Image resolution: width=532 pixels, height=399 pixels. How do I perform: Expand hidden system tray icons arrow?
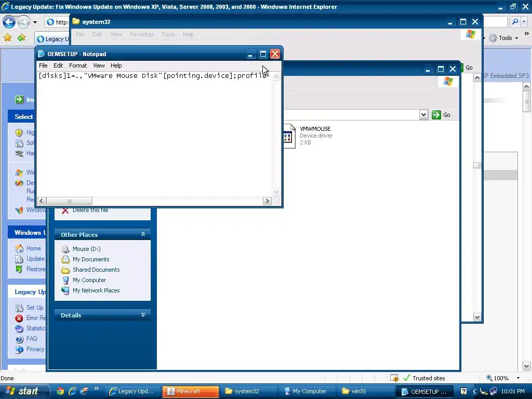tap(474, 392)
